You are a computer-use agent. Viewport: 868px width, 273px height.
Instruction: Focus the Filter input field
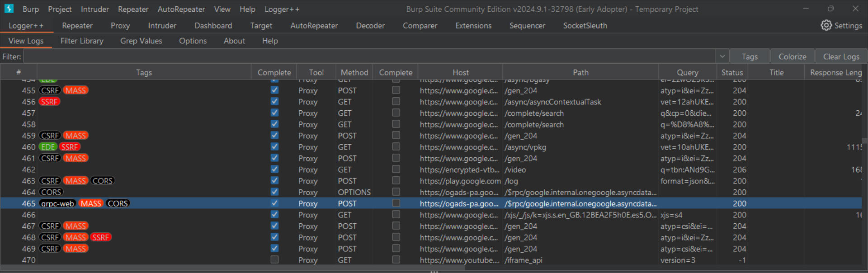click(369, 56)
